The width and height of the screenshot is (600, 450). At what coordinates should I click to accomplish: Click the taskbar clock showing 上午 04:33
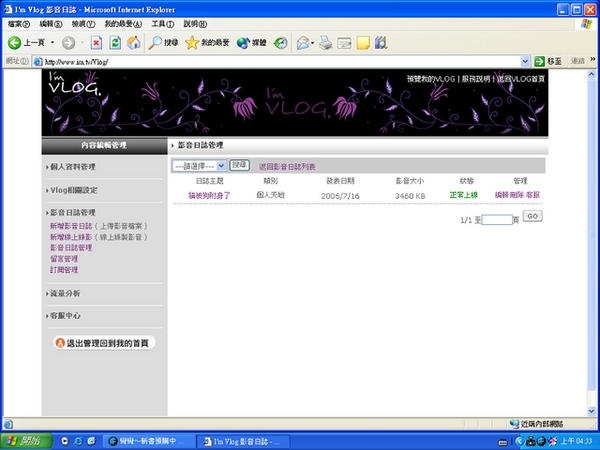(x=576, y=442)
